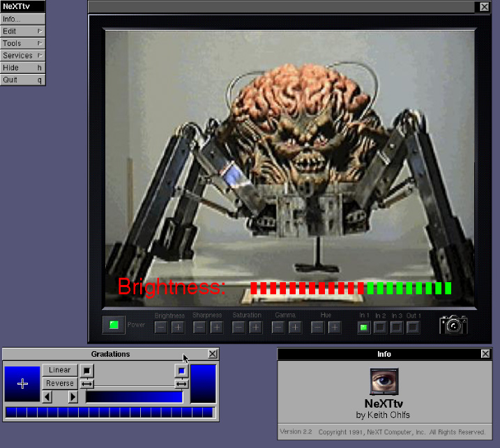Increase Sharpness with the plus button
Viewport: 500px width, 448px height.
217,327
